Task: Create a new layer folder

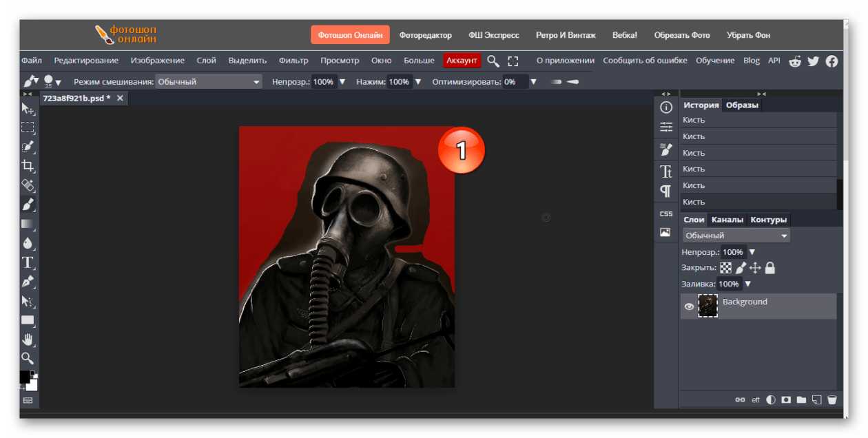Action: (801, 399)
